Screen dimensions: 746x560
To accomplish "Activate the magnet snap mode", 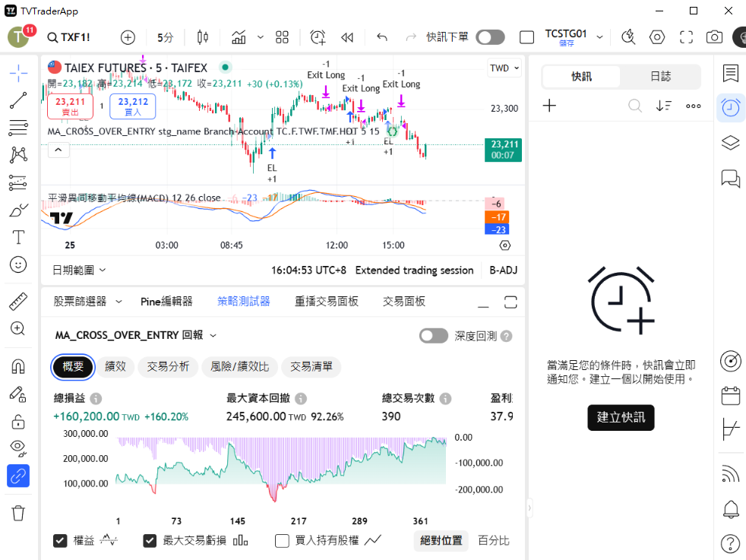I will [18, 367].
